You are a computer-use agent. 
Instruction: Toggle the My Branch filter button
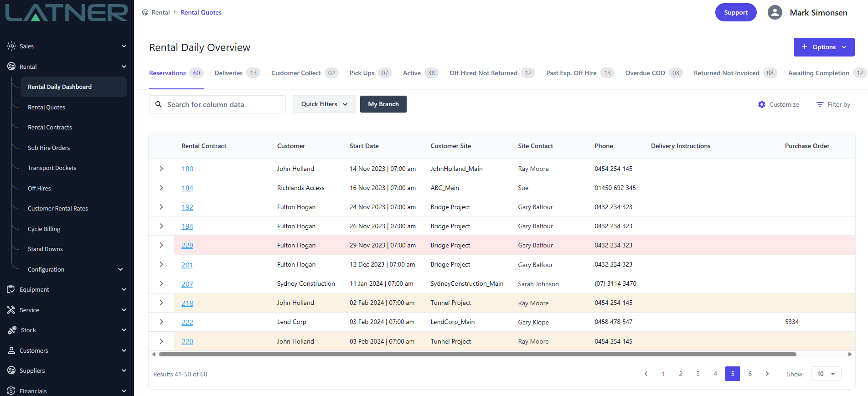(383, 104)
